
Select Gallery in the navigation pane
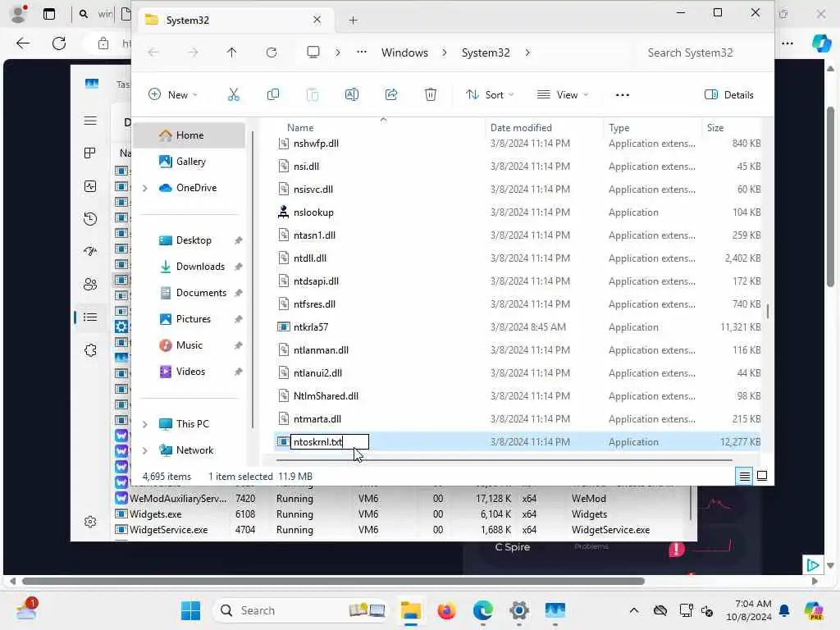[x=190, y=162]
